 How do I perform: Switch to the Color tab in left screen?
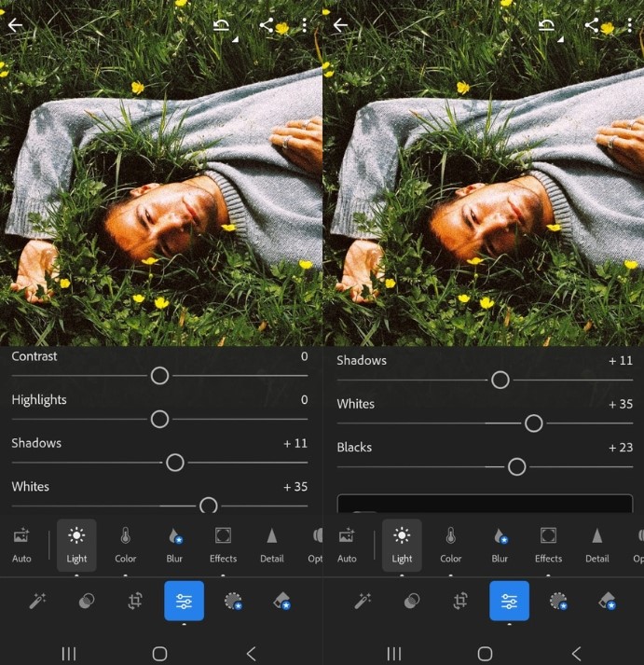point(126,546)
